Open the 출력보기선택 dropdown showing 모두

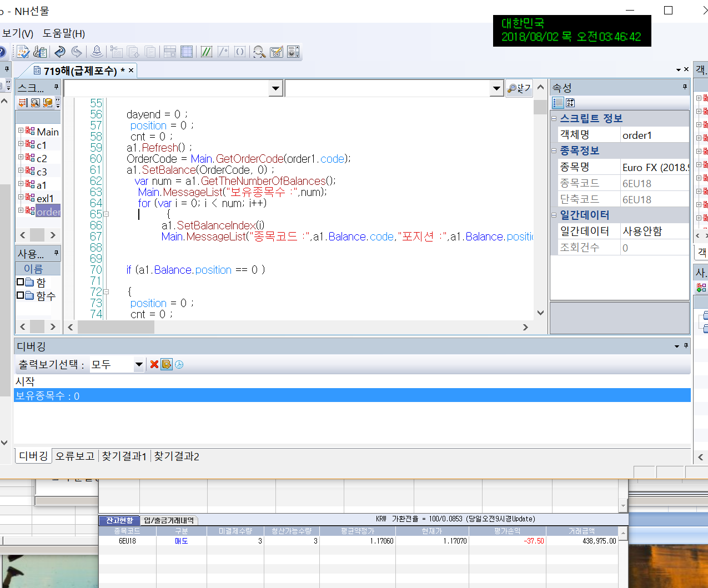pyautogui.click(x=139, y=365)
